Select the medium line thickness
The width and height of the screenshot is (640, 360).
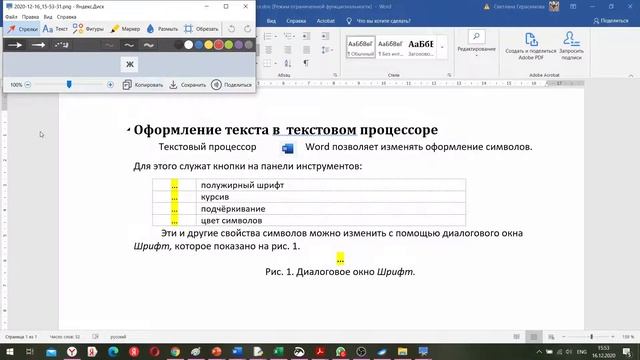pyautogui.click(x=129, y=45)
